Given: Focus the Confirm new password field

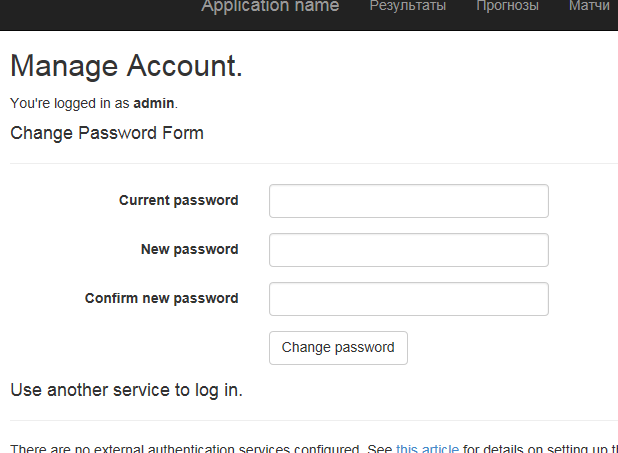Looking at the screenshot, I should [408, 299].
